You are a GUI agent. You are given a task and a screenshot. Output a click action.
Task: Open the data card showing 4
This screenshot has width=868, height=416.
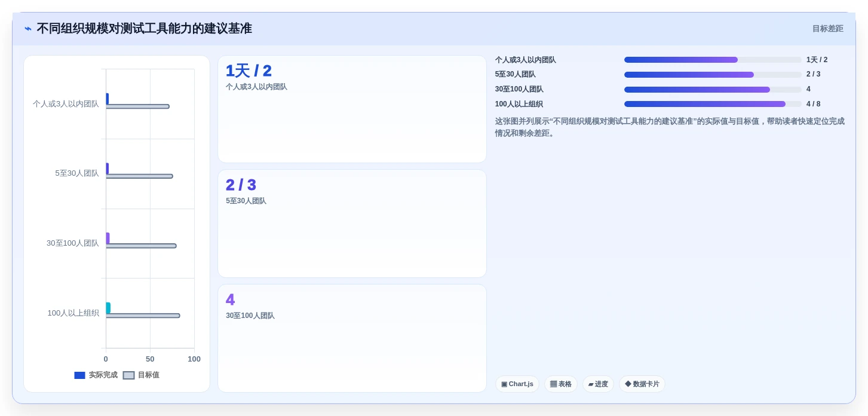(352, 338)
